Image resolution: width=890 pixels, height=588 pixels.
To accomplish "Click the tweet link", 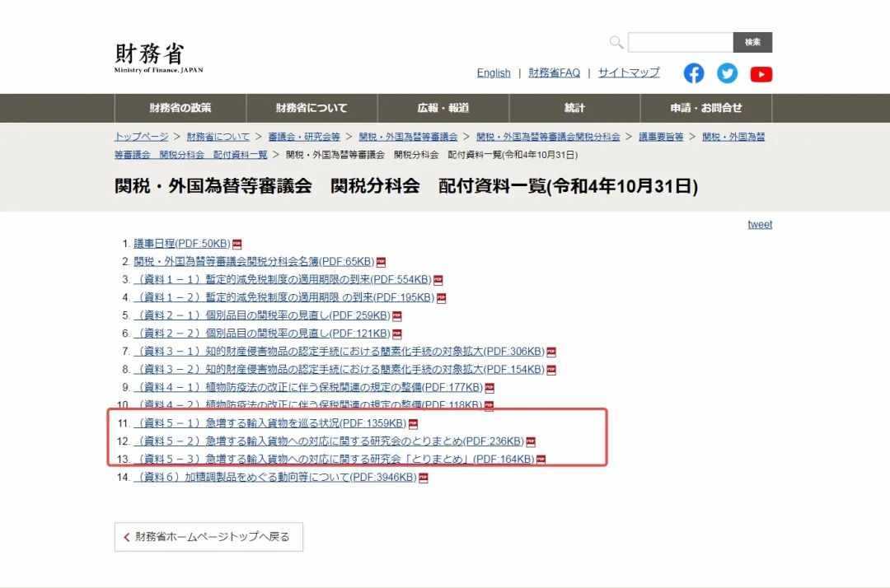I will tap(760, 224).
